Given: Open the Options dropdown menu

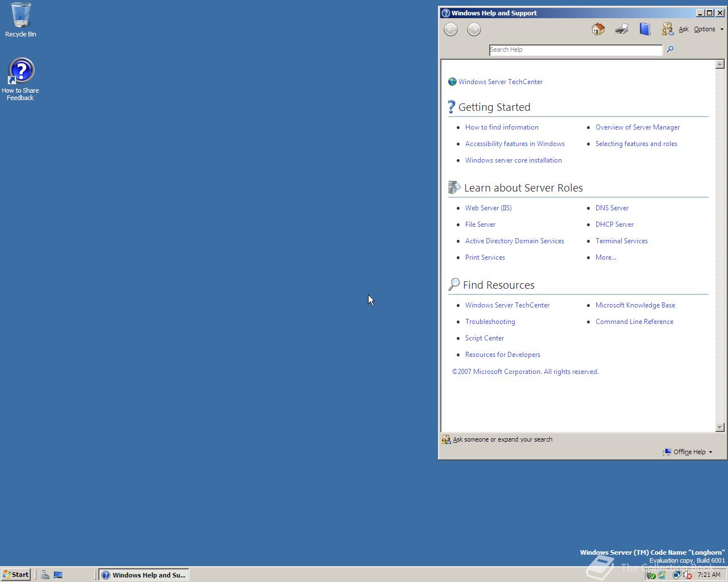Looking at the screenshot, I should tap(709, 29).
